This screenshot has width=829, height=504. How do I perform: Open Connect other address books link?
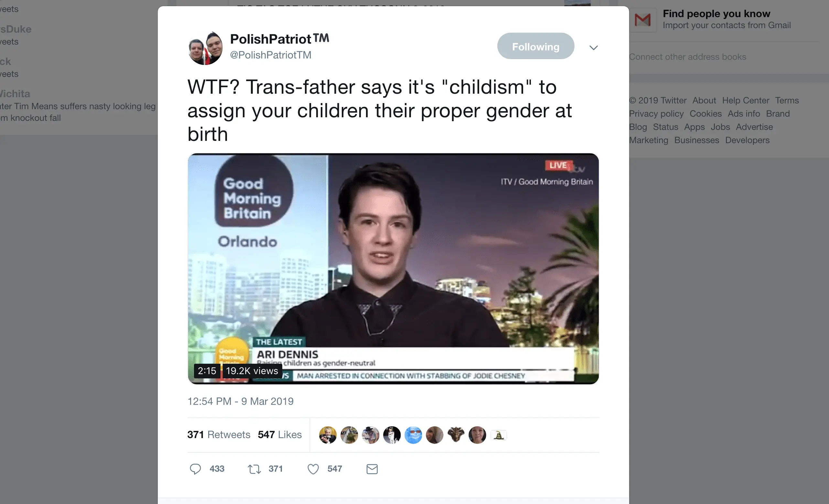pos(687,57)
